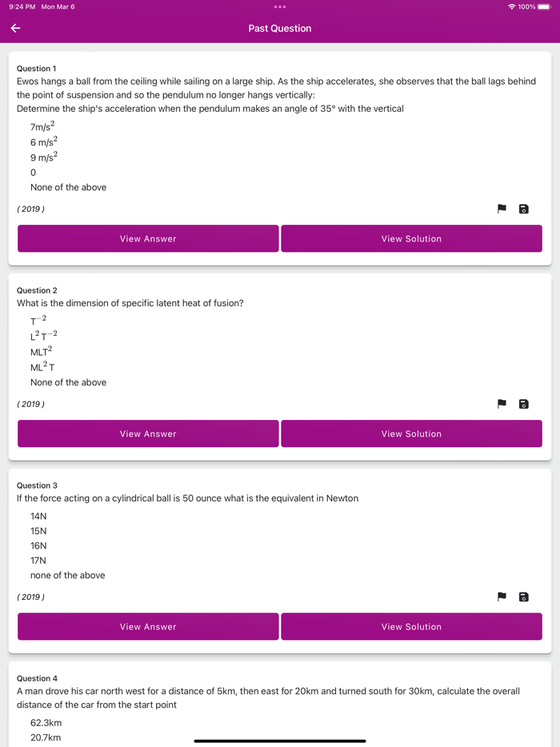Save Question 3 using disk icon
560x747 pixels.
pos(524,597)
